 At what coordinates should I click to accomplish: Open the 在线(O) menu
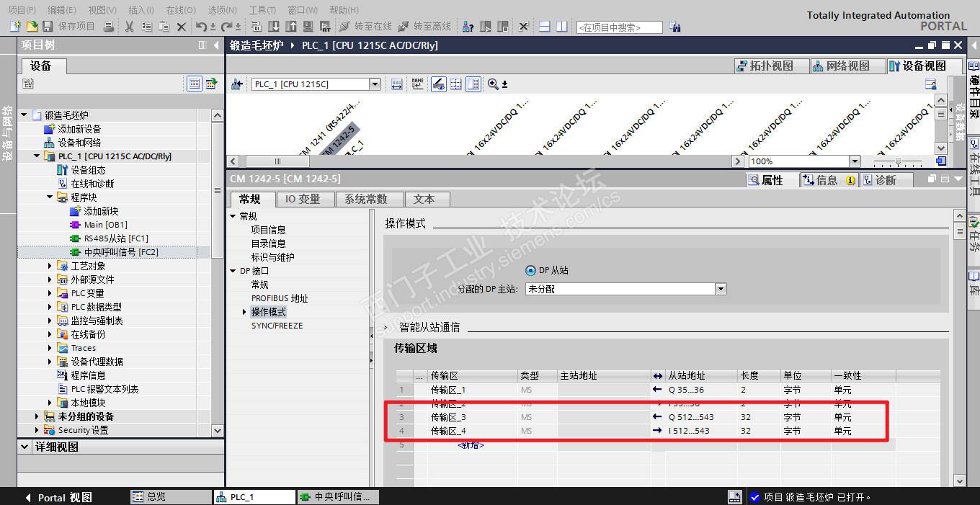(180, 10)
